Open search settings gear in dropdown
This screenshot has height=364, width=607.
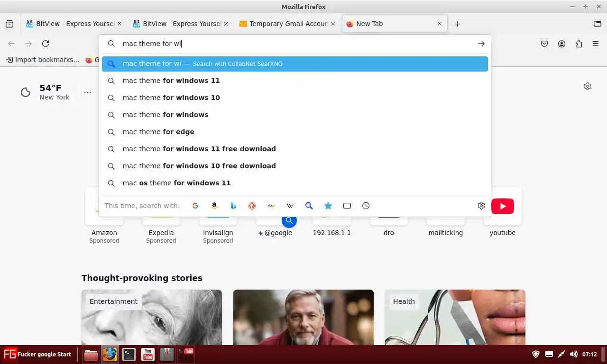coord(481,206)
